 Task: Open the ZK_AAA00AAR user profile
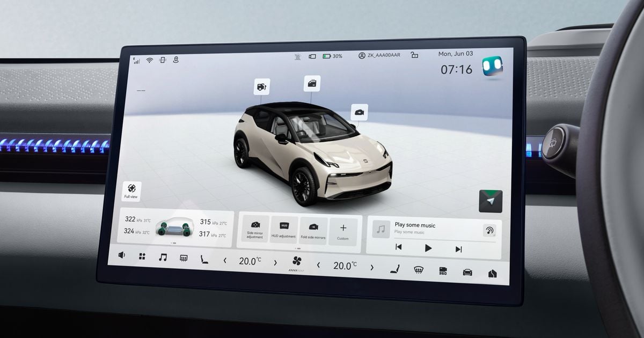click(379, 55)
